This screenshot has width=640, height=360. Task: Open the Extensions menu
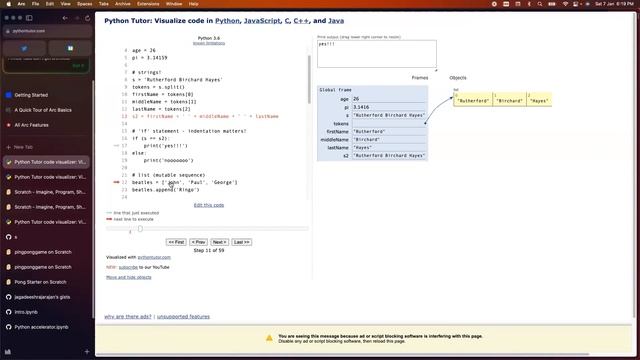[148, 4]
